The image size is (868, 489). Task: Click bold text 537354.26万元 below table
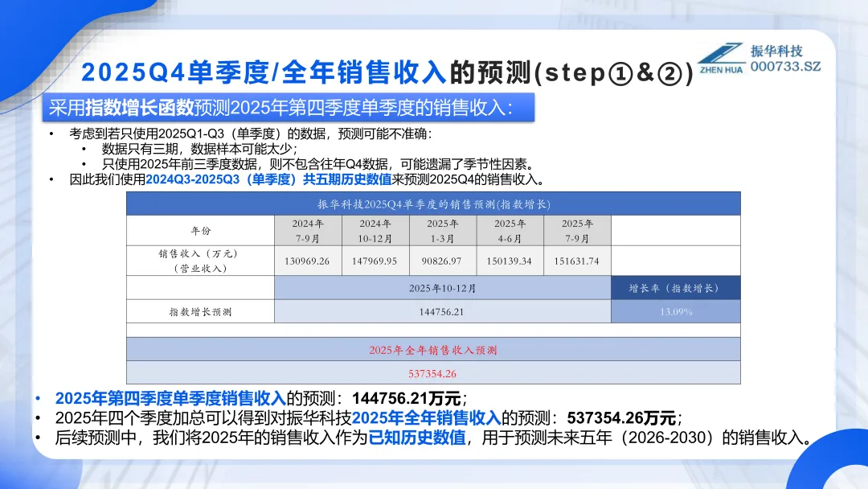click(621, 418)
